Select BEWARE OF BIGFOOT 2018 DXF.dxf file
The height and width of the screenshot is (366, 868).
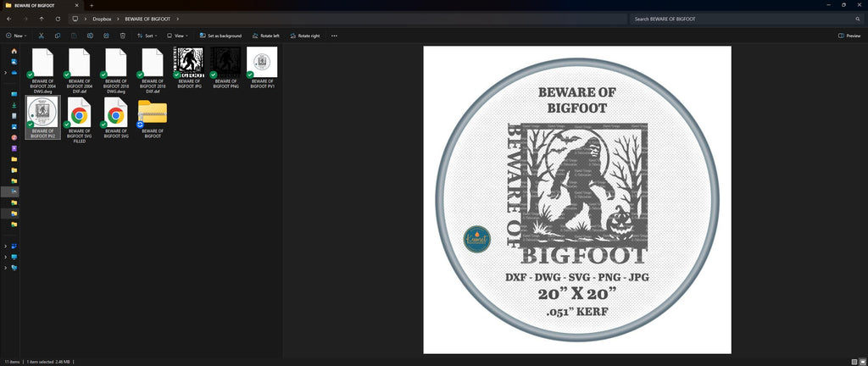coord(153,70)
